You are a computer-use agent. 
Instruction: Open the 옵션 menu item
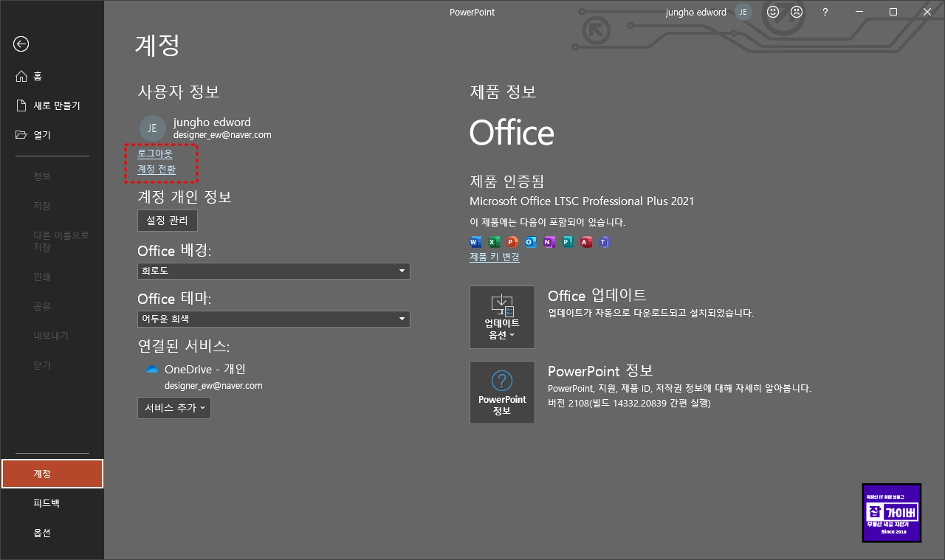coord(42,532)
